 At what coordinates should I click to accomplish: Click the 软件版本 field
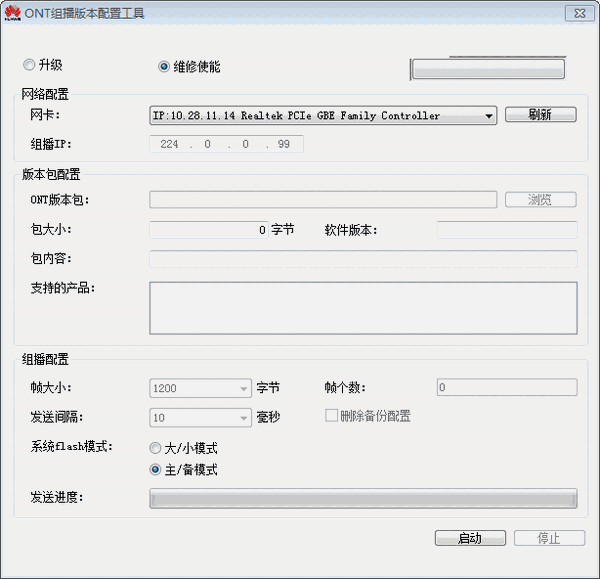(x=507, y=230)
